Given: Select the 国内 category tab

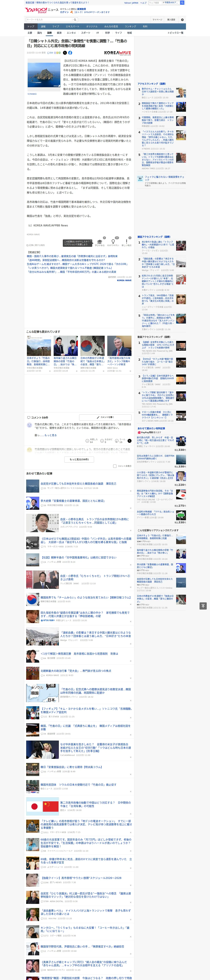Looking at the screenshot, I should tap(39, 33).
